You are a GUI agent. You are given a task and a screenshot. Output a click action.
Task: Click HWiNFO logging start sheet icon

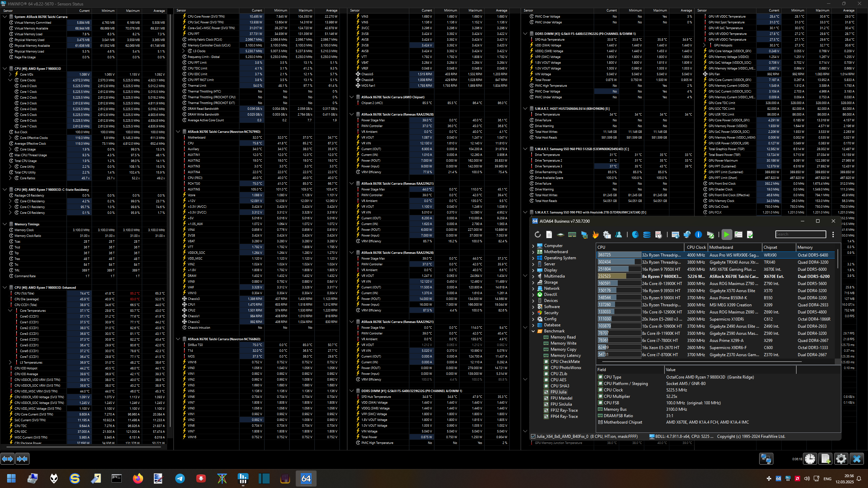coord(825,459)
